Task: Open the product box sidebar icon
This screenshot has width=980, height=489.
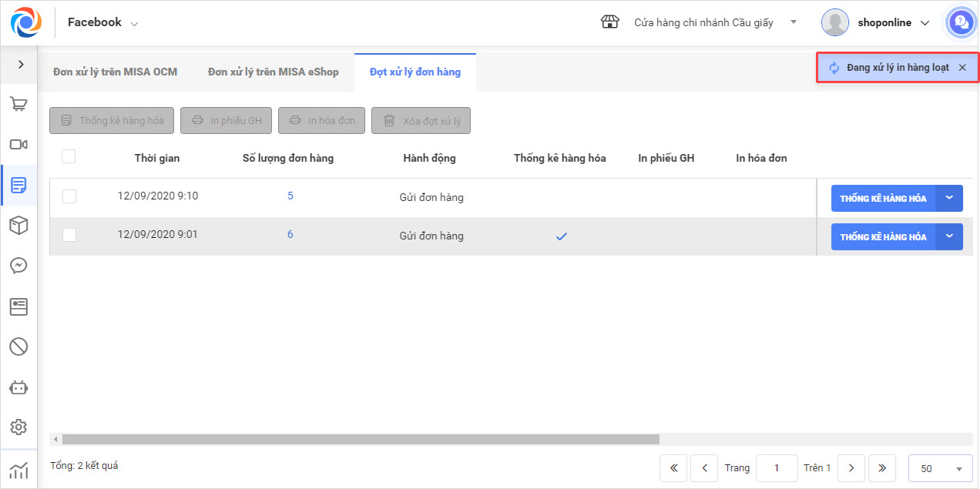Action: click(x=18, y=225)
